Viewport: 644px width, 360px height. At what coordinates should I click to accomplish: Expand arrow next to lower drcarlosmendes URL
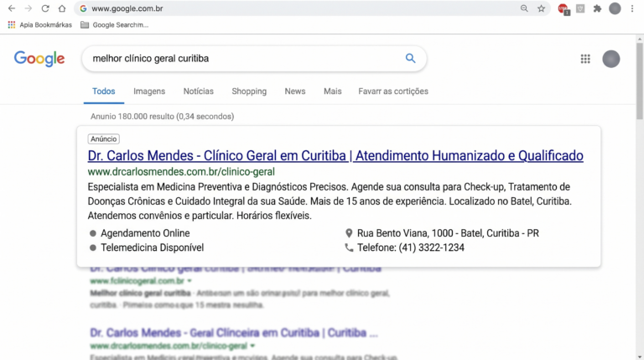[252, 346]
